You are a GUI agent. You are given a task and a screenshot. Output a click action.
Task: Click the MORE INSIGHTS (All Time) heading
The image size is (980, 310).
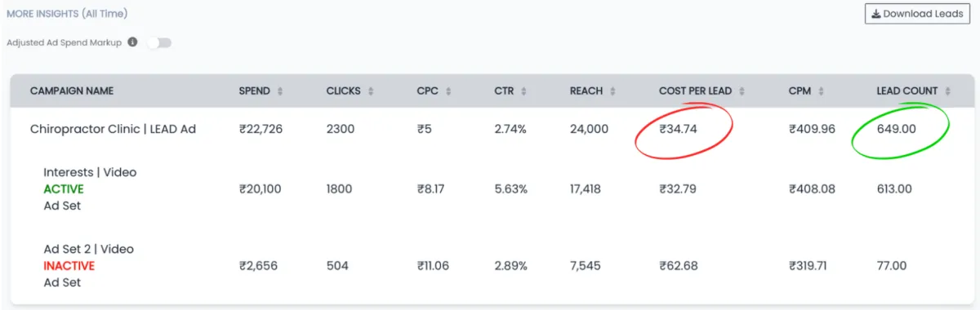tap(67, 14)
